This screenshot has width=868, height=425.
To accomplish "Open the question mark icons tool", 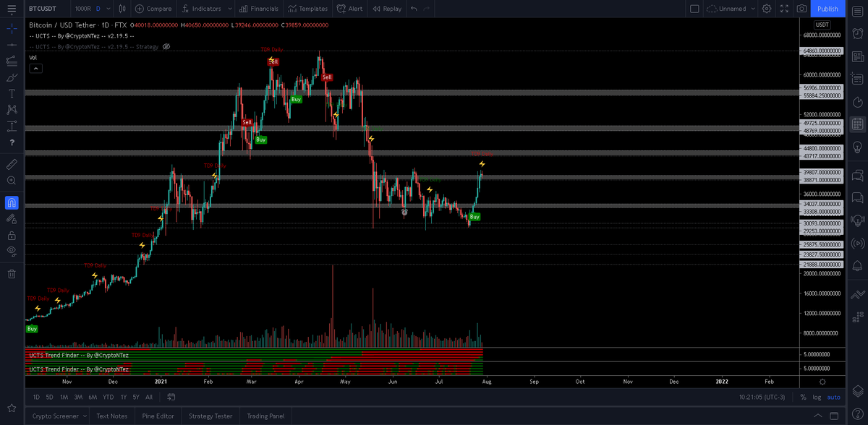I will 12,142.
